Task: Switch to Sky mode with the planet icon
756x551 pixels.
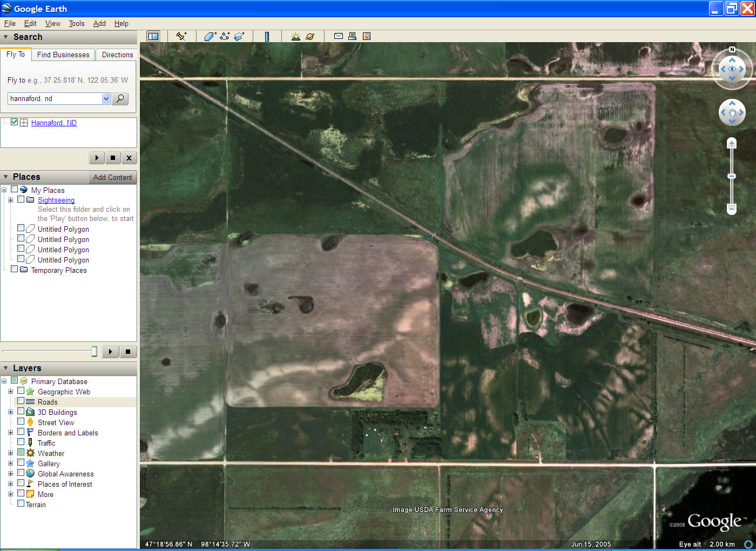Action: (x=310, y=36)
